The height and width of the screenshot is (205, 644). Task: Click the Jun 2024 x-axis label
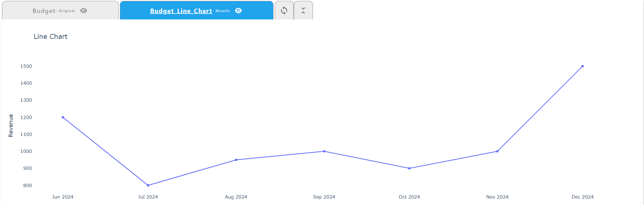coord(63,197)
